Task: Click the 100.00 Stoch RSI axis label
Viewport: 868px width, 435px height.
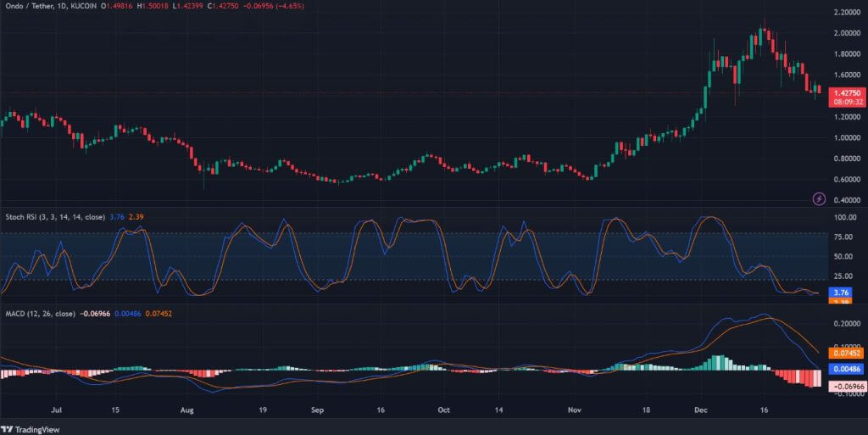Action: click(845, 217)
